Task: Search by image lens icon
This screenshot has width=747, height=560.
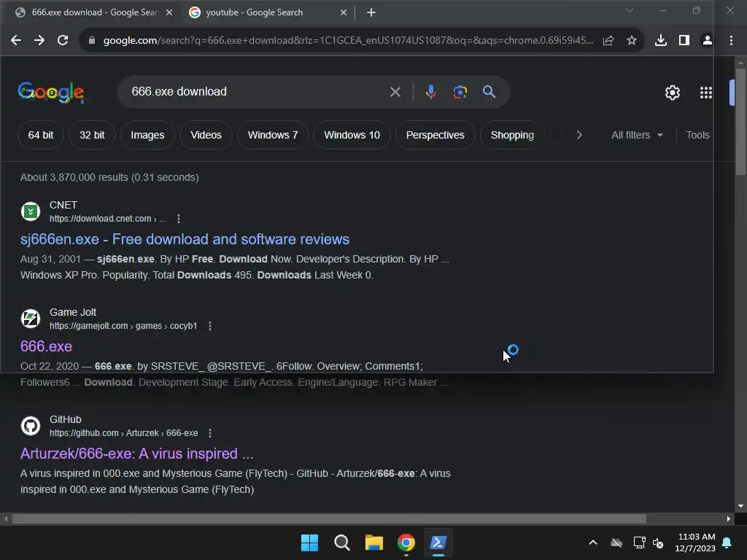Action: (460, 92)
